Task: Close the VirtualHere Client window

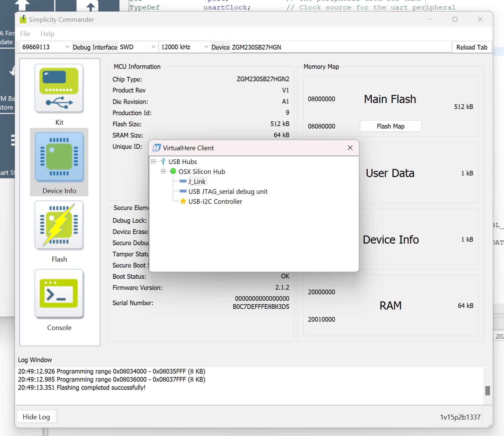Action: 350,148
